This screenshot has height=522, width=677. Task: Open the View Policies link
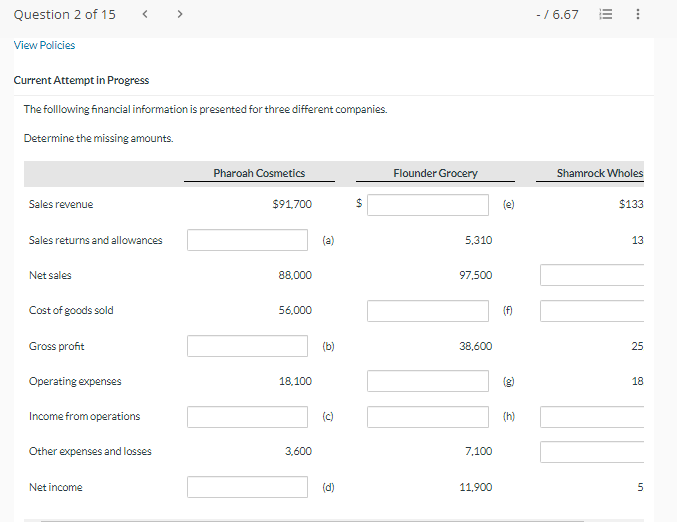(44, 45)
